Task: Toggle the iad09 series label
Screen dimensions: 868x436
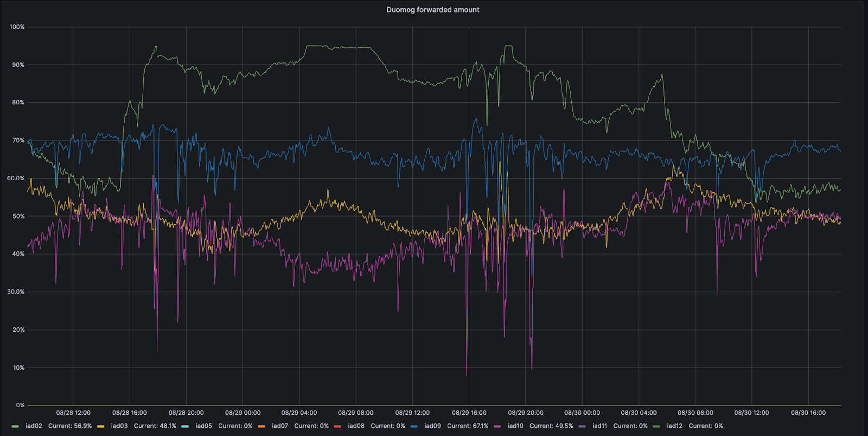Action: click(x=432, y=426)
